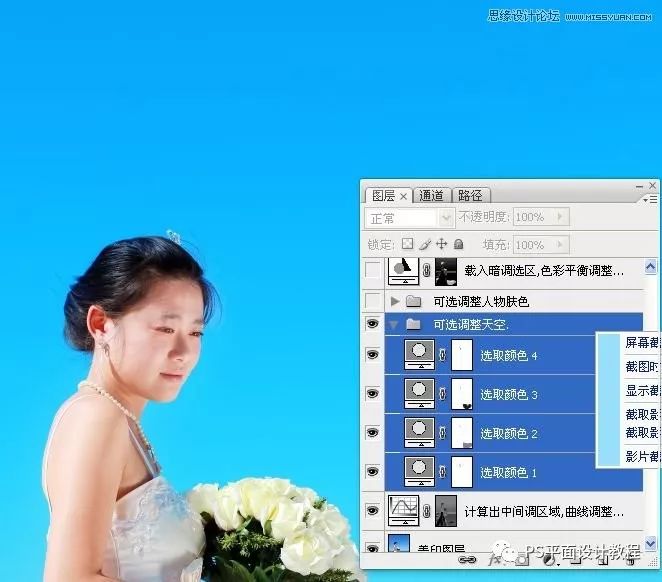This screenshot has height=582, width=662.
Task: Close the 图层 tab with its x
Action: pyautogui.click(x=404, y=197)
